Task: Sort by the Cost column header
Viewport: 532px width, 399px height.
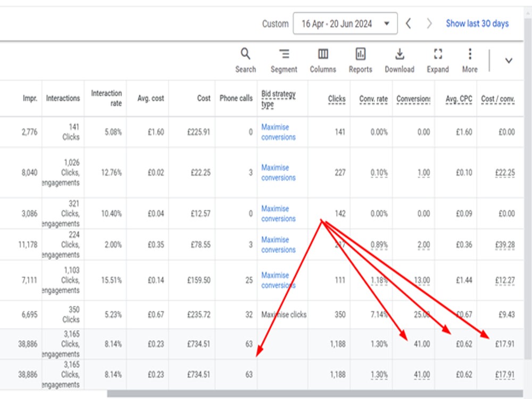Action: pyautogui.click(x=204, y=98)
